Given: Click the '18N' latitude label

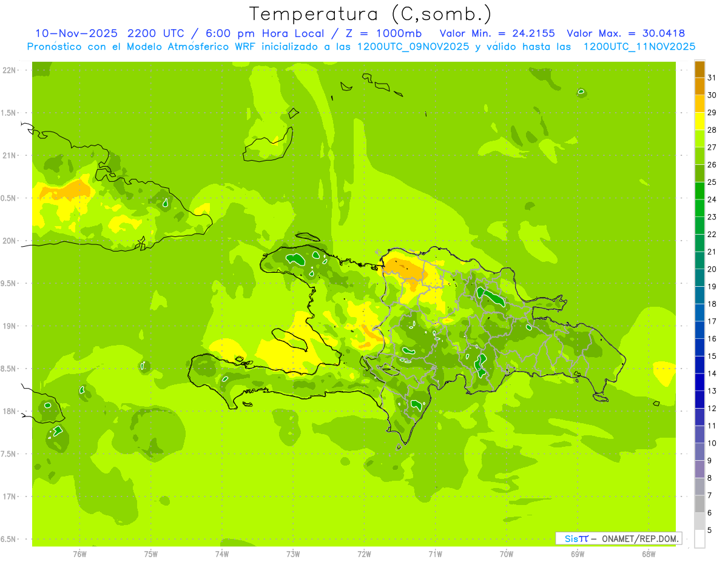Looking at the screenshot, I should pos(8,411).
